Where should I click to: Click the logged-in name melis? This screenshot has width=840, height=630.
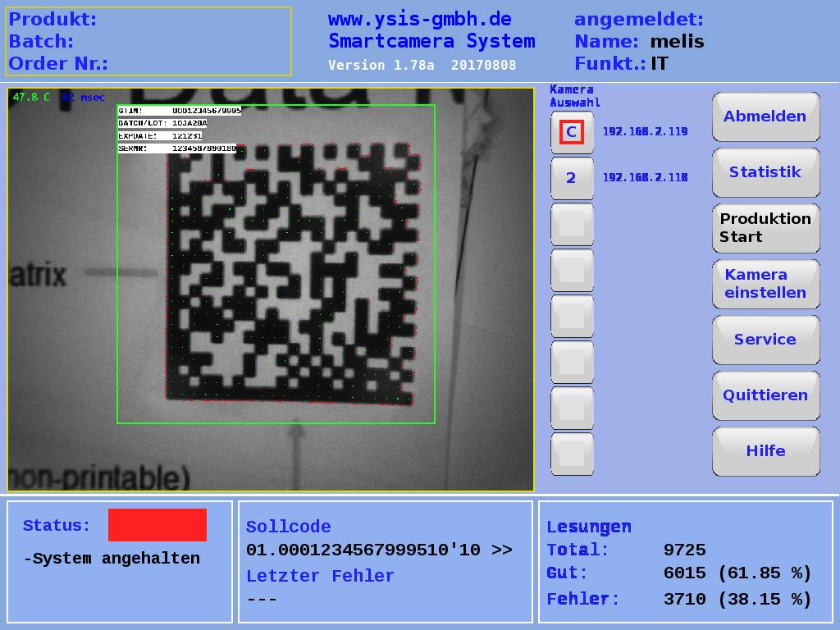coord(677,41)
